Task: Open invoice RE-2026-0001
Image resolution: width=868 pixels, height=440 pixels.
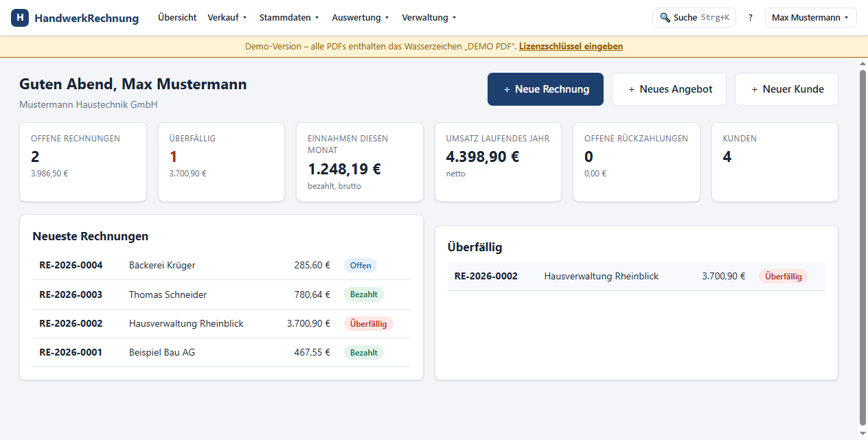Action: click(71, 352)
